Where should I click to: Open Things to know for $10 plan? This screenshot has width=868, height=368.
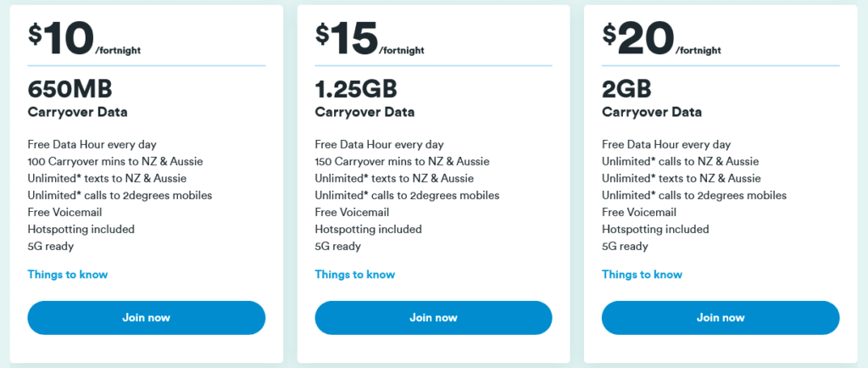(x=68, y=274)
